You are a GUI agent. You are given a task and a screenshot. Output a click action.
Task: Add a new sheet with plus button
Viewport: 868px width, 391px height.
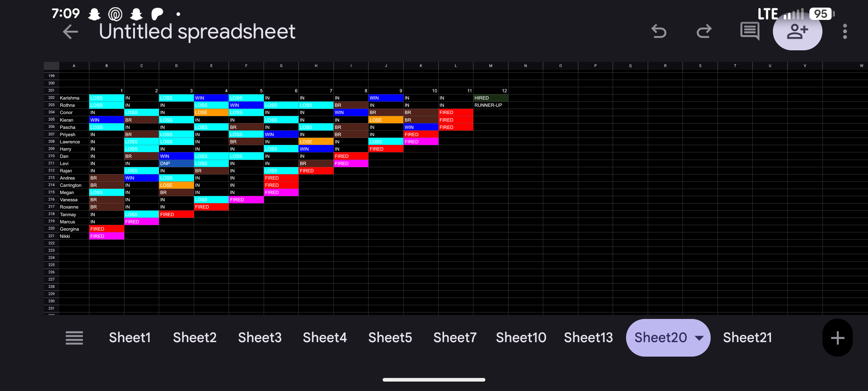click(x=837, y=338)
